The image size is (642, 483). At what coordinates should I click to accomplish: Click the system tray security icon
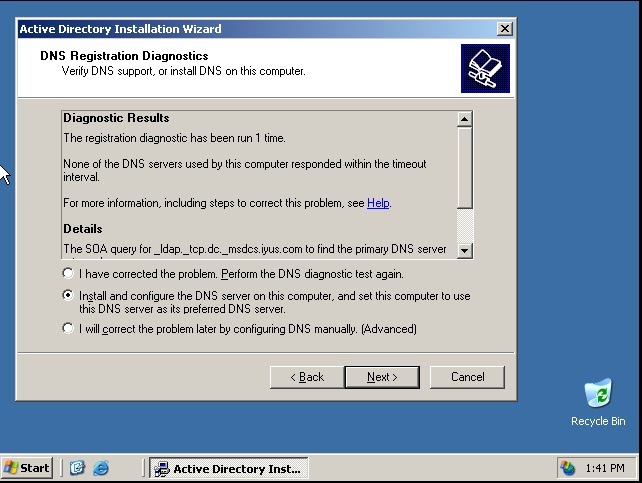(x=568, y=468)
